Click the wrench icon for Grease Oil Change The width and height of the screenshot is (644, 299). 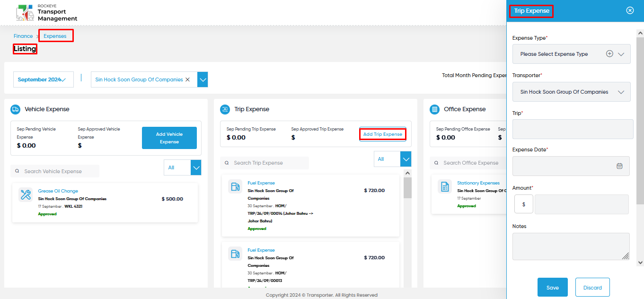click(x=26, y=195)
